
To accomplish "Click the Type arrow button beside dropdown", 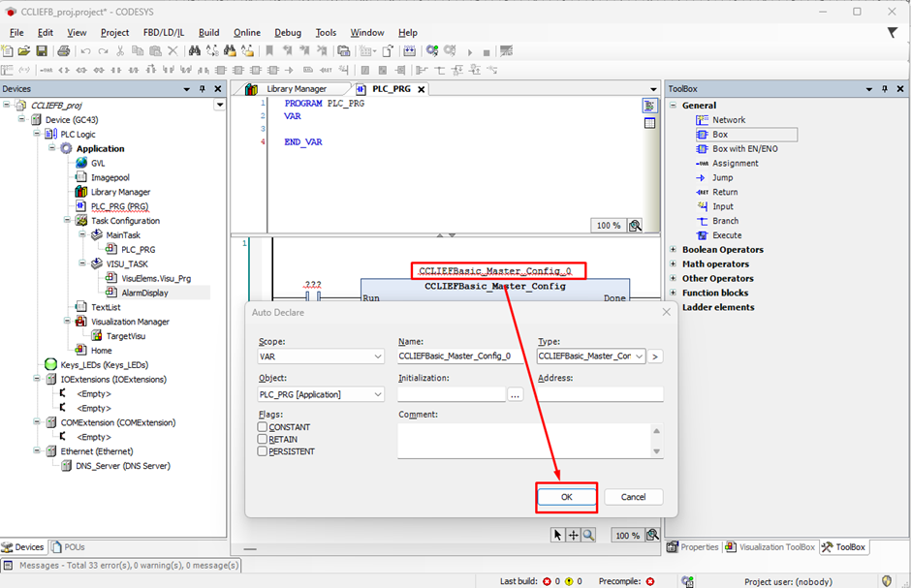I will click(655, 356).
